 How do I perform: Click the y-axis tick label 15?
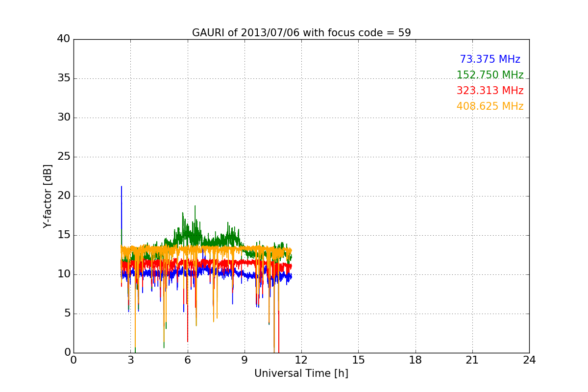tap(64, 235)
